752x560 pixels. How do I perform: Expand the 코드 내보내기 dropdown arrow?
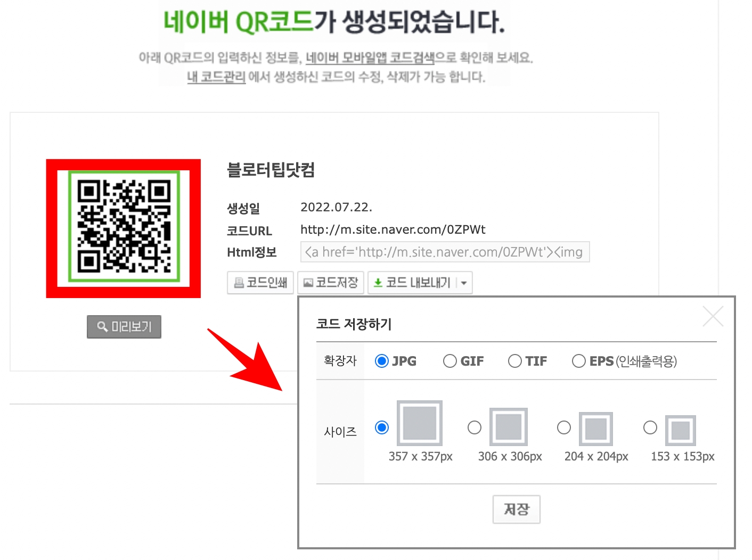tap(464, 283)
